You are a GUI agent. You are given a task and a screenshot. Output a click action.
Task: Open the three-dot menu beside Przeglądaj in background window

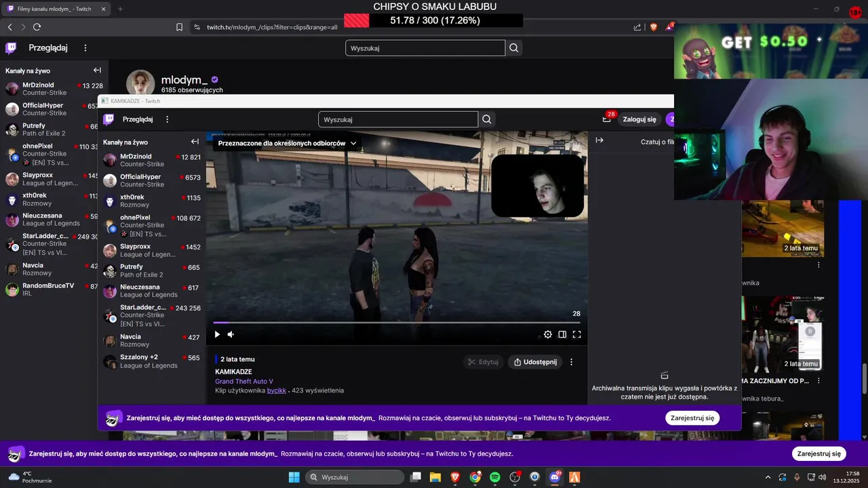85,48
